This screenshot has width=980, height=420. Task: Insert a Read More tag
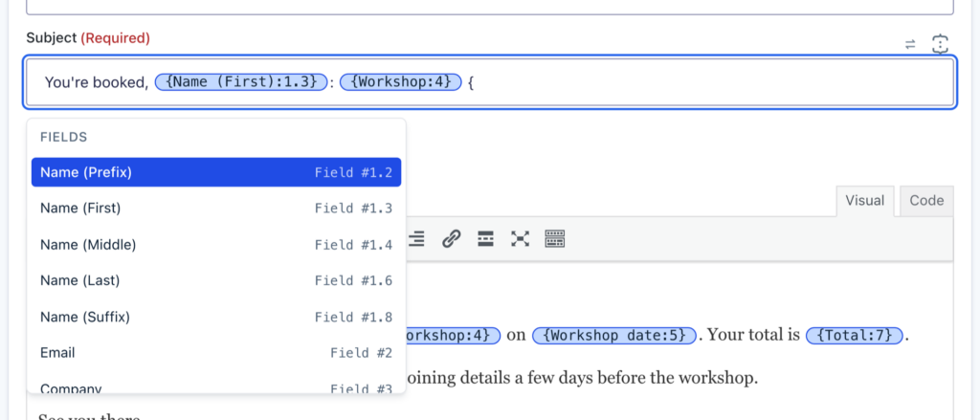(x=485, y=238)
